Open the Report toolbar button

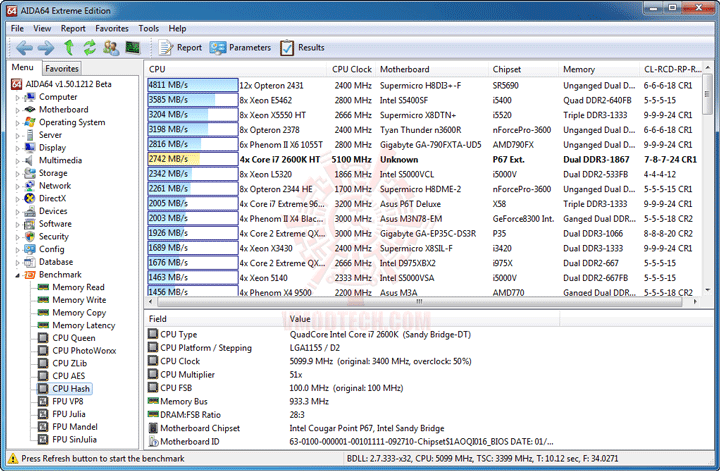coord(180,47)
